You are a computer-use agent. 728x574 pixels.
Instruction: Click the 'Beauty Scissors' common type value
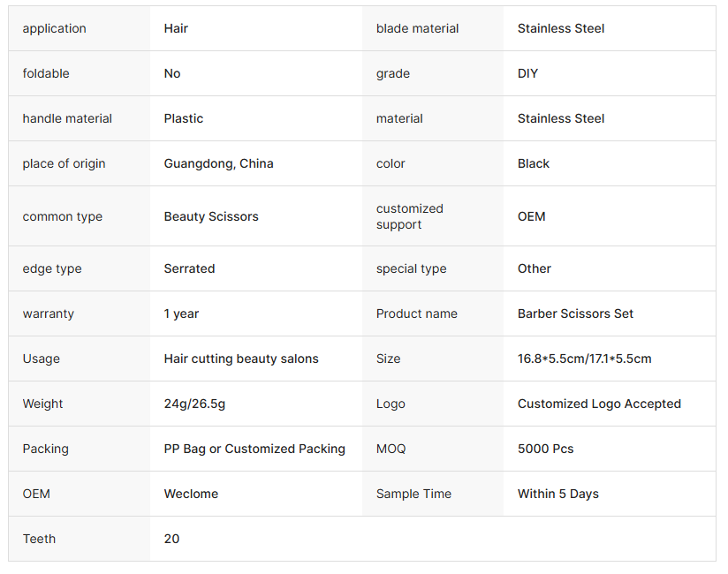(211, 216)
